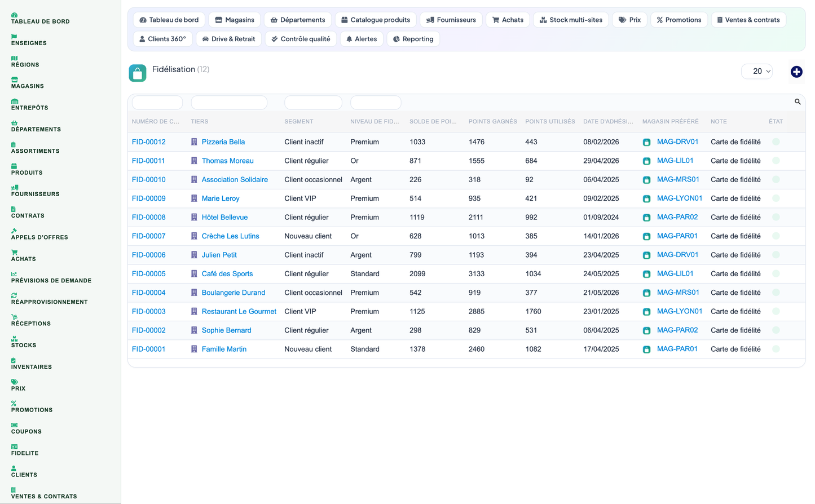
Task: Click the table search magnifier icon
Action: pyautogui.click(x=798, y=102)
